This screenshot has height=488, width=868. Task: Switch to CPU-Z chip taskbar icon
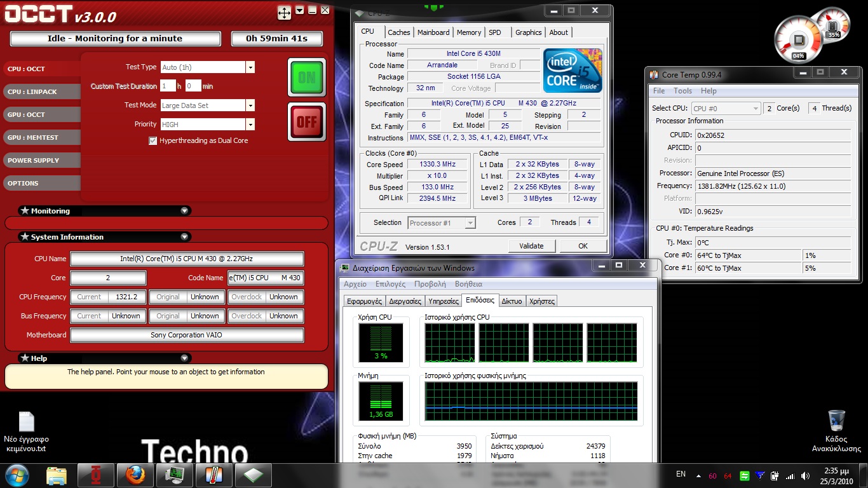point(254,475)
